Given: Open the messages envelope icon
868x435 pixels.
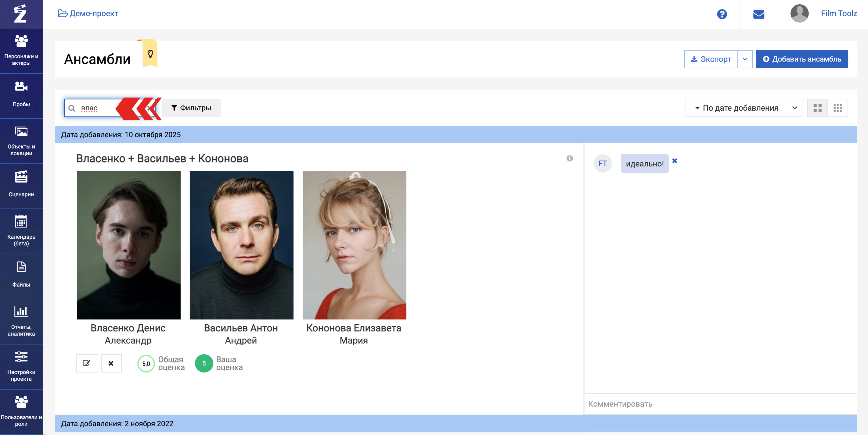Looking at the screenshot, I should tap(758, 14).
